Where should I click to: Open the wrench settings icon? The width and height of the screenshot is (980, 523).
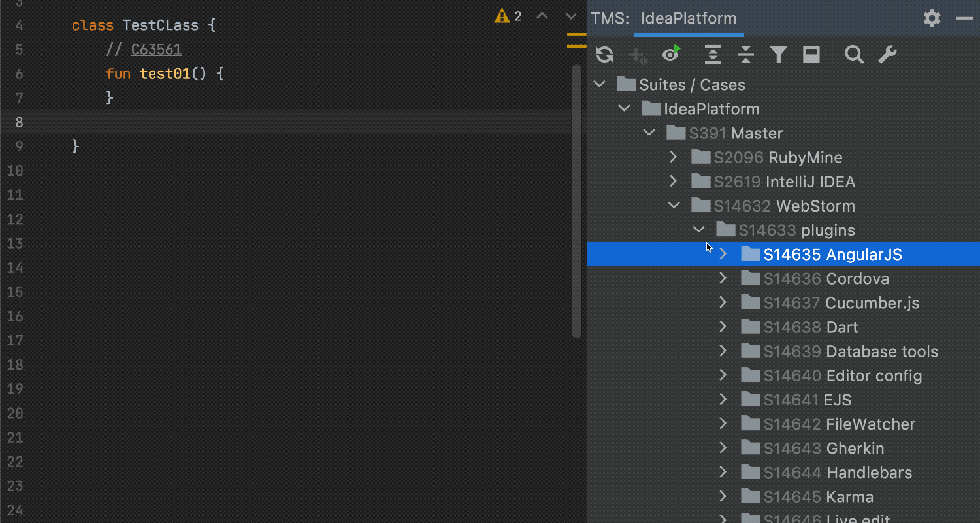[887, 55]
